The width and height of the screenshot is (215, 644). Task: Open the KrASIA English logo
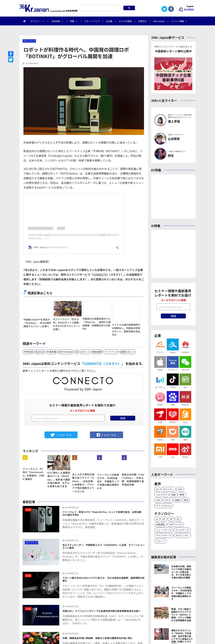pos(187,9)
